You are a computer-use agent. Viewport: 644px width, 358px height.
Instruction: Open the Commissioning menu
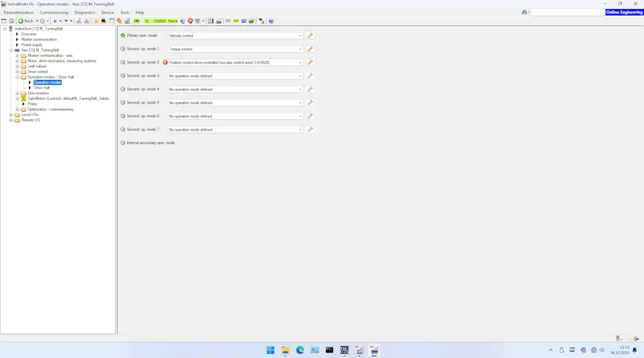(54, 12)
